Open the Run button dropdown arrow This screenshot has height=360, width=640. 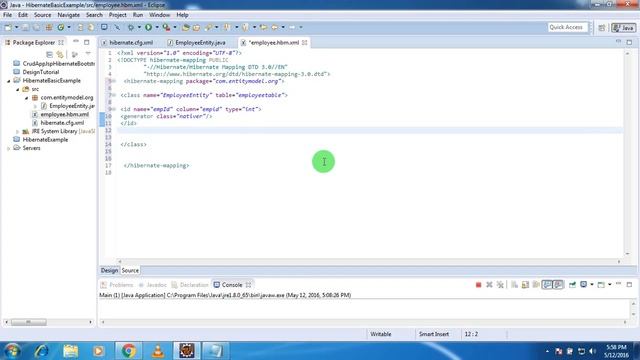[157, 27]
